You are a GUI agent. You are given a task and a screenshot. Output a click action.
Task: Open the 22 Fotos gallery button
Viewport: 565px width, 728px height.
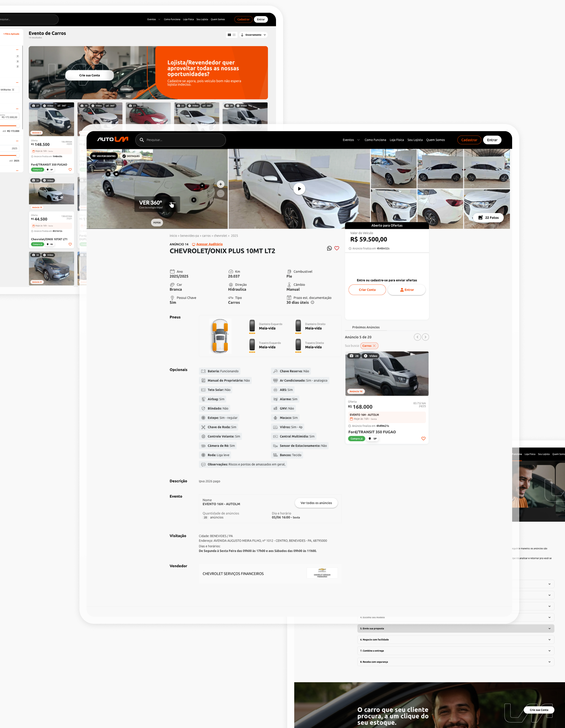tap(488, 218)
